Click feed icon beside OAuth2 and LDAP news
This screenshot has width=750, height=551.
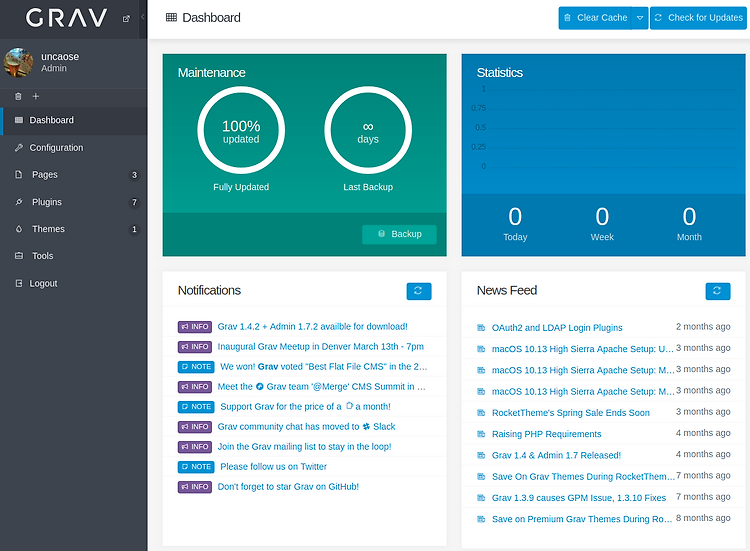481,328
